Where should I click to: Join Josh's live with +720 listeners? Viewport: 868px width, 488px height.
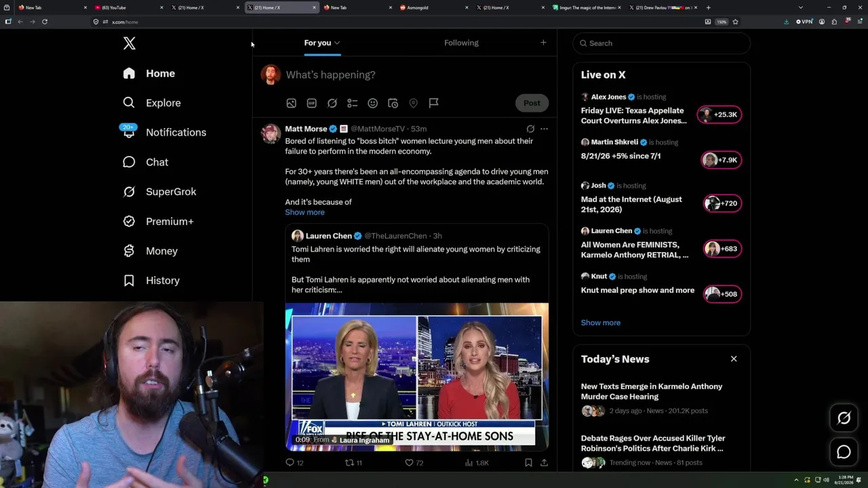pyautogui.click(x=722, y=203)
